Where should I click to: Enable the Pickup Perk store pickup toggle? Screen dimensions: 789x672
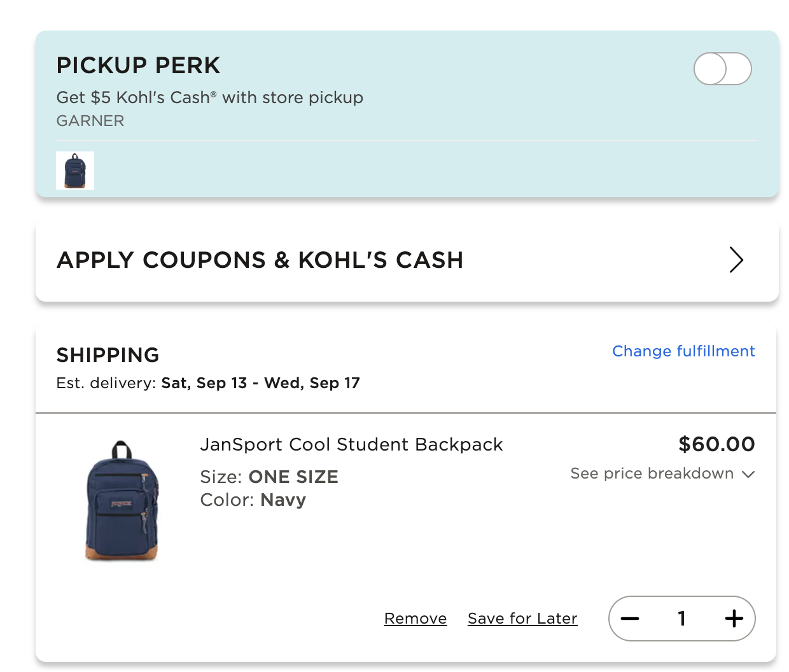coord(722,69)
